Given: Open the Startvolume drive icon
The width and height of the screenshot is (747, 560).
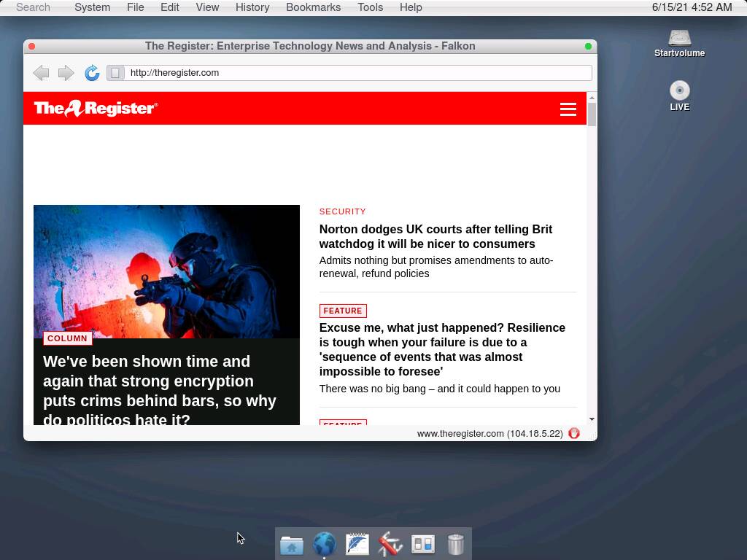Looking at the screenshot, I should tap(679, 43).
